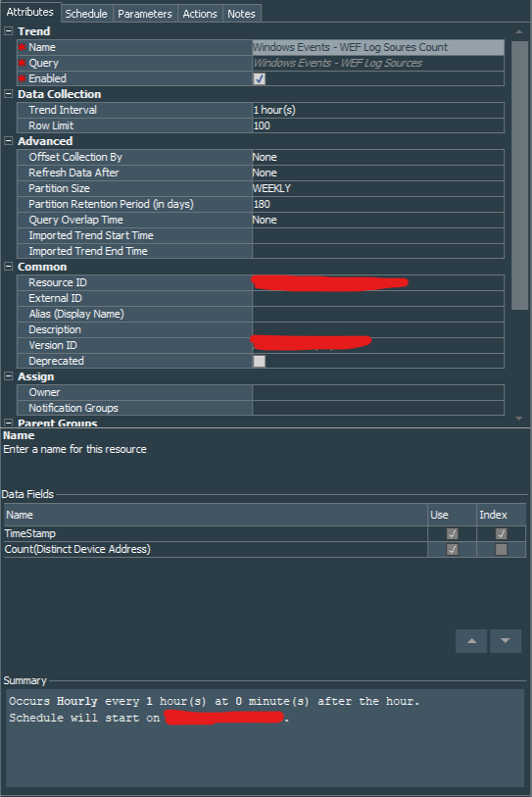532x797 pixels.
Task: Collapse the Common section
Action: coord(9,267)
